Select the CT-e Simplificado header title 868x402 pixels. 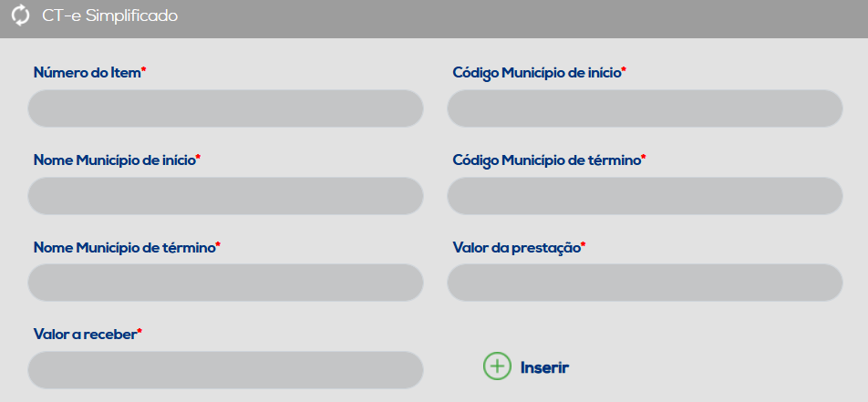tap(110, 16)
